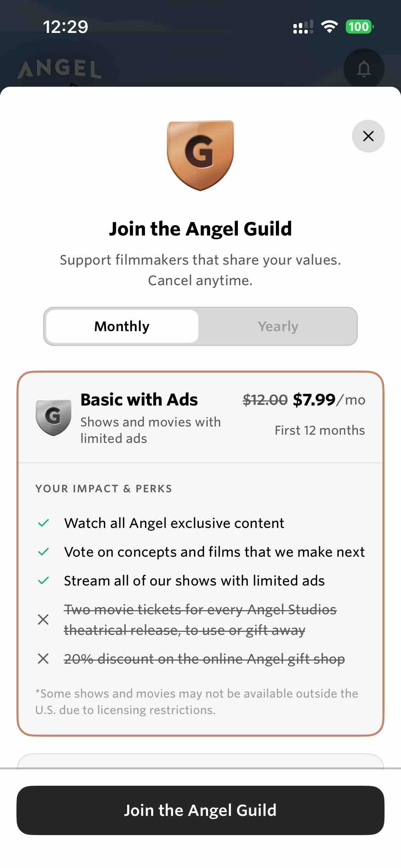Tap the next plan card peeking below
This screenshot has width=401, height=868.
(x=200, y=761)
